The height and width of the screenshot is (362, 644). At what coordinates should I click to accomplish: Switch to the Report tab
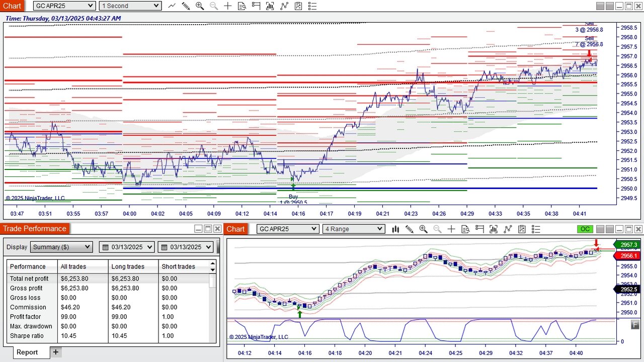[27, 352]
